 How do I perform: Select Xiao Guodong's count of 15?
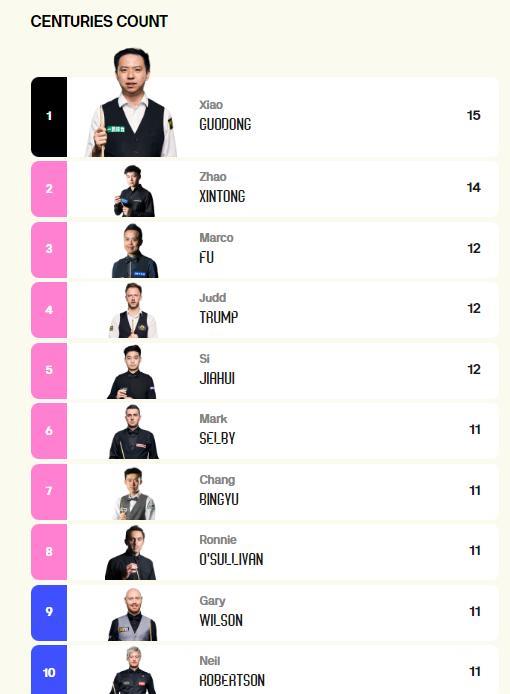tap(474, 116)
